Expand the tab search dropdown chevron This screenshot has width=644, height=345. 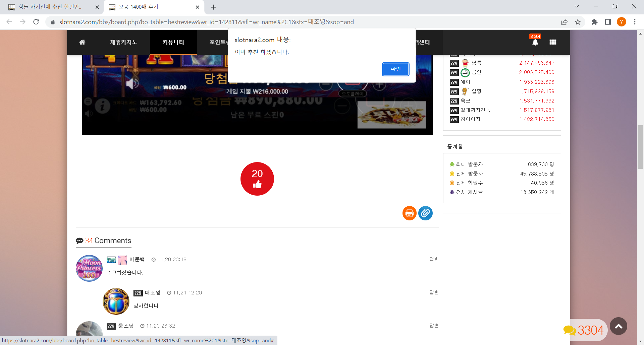point(577,6)
